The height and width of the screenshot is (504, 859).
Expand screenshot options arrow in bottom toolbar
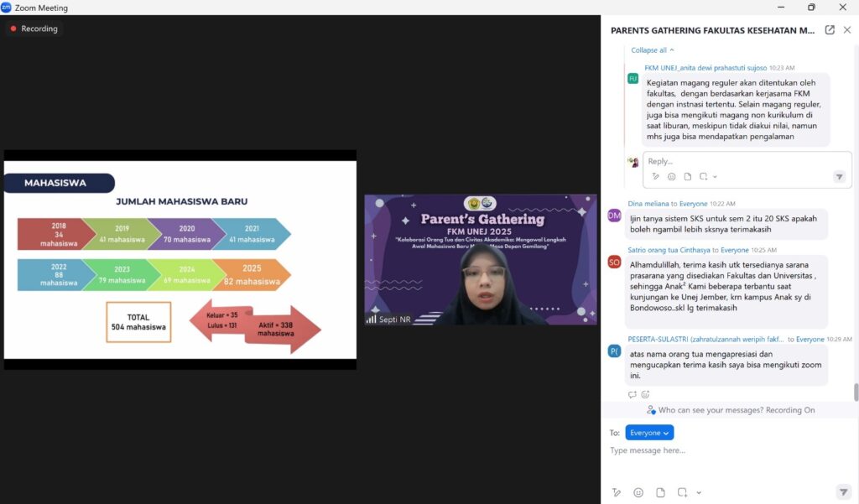click(x=699, y=492)
